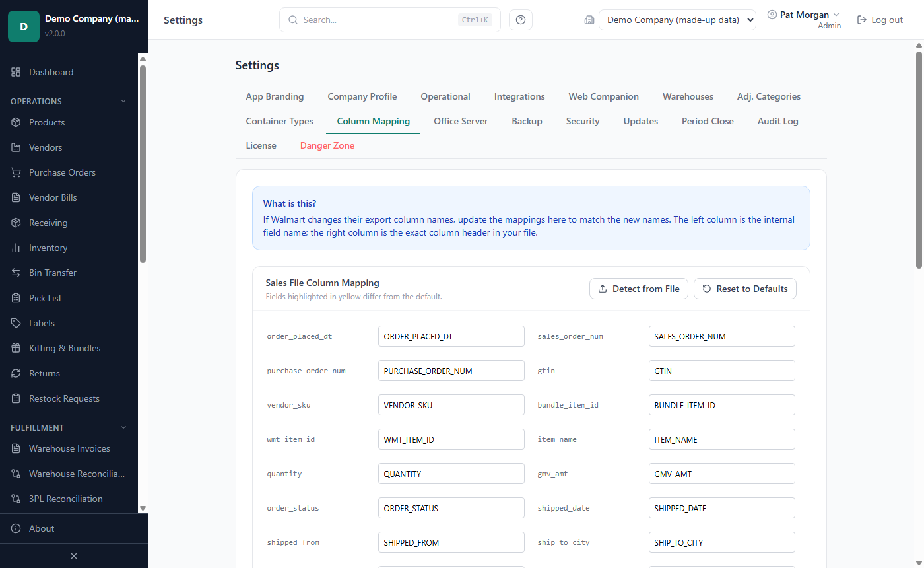Edit the gmv_amt mapping field
Viewport: 924px width, 568px height.
coord(722,474)
